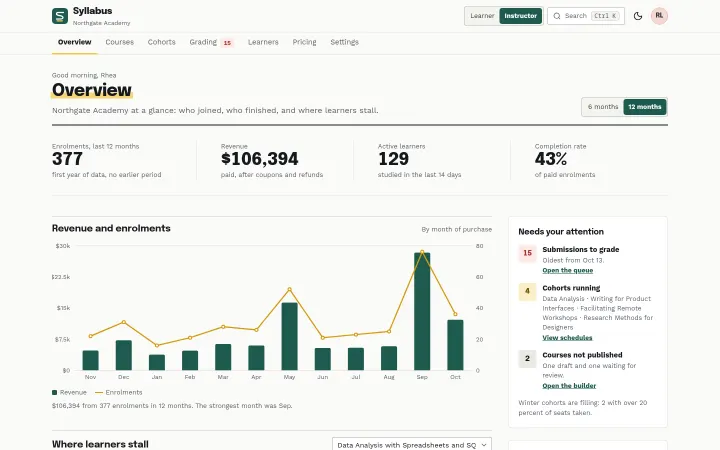Switch to Learner mode
This screenshot has width=720, height=450.
point(482,16)
